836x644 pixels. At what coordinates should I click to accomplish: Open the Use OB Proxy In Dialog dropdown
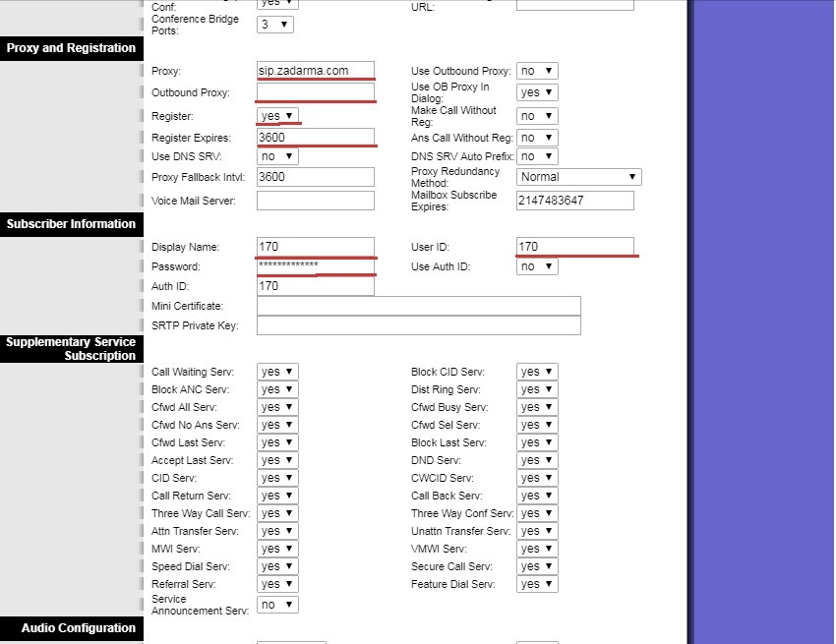tap(537, 92)
